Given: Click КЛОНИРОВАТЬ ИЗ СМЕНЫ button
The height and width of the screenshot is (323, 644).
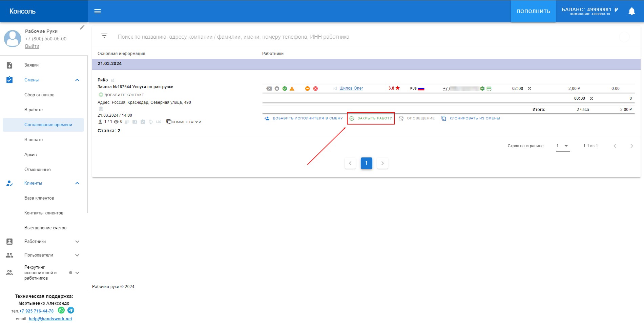Looking at the screenshot, I should point(471,118).
